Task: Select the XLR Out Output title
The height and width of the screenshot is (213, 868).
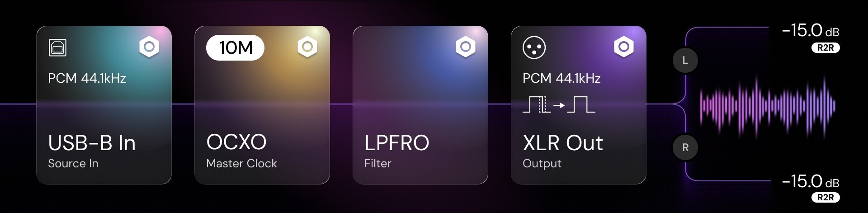Action: point(562,143)
